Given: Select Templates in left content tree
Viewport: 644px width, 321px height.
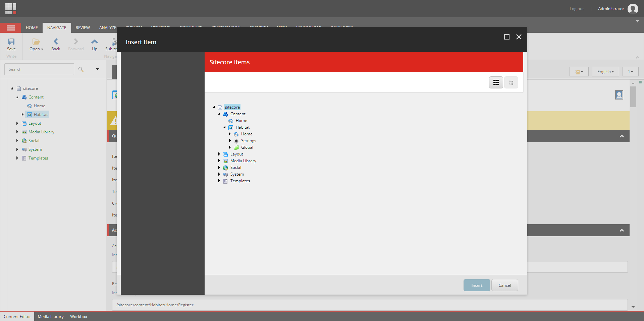Looking at the screenshot, I should [x=38, y=158].
